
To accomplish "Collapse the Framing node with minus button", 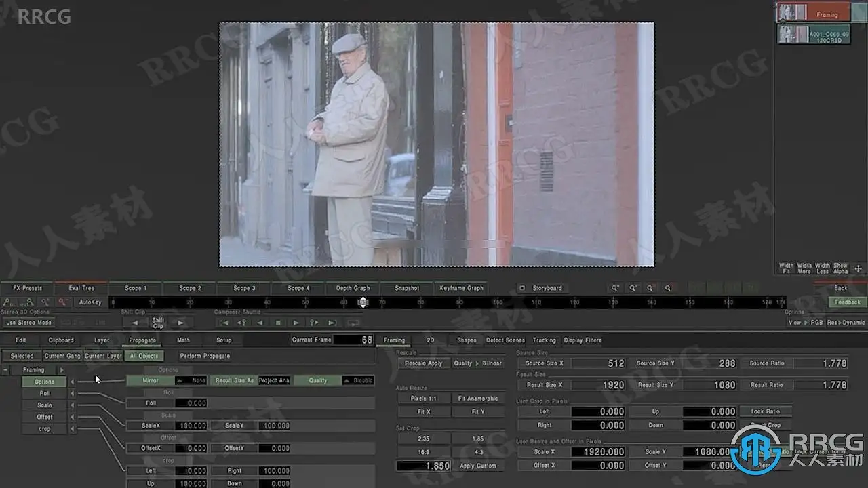I will point(6,370).
